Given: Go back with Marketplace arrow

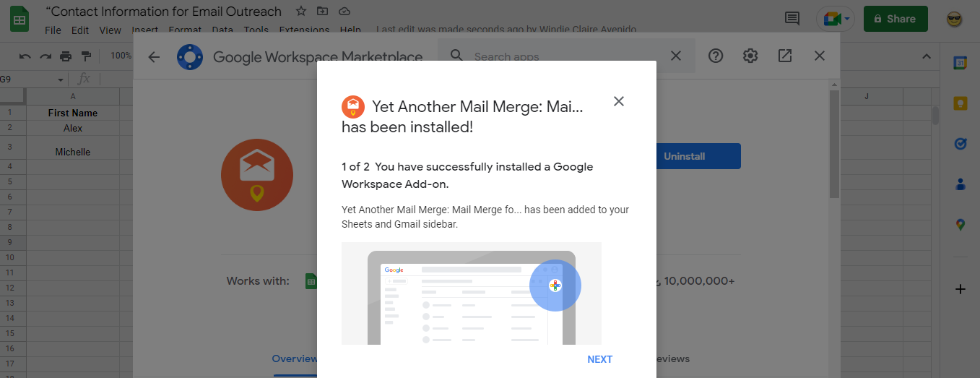Looking at the screenshot, I should click(x=154, y=56).
